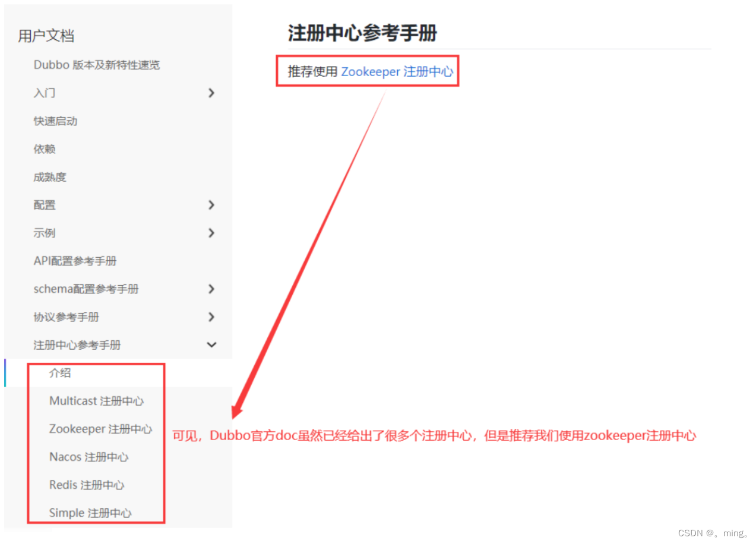Open the 依赖 page
Screen dimensions: 756x544
coord(45,149)
